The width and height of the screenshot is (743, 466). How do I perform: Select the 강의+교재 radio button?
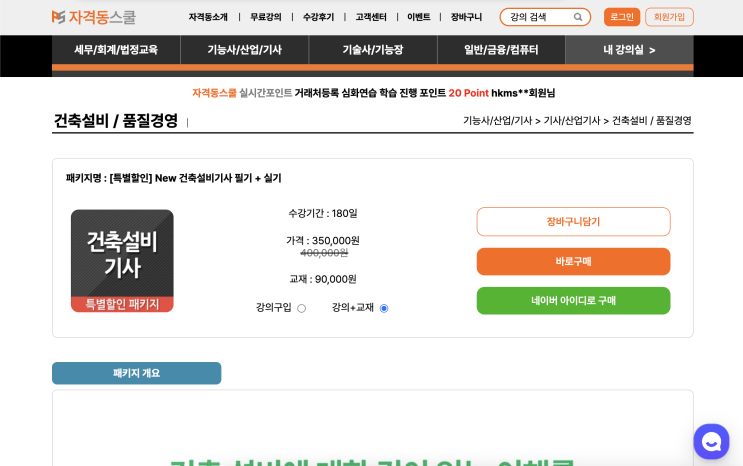coord(384,308)
